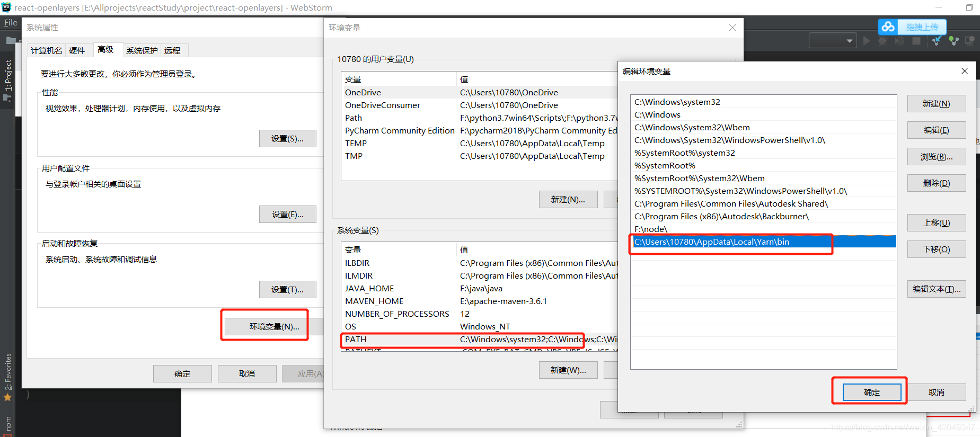This screenshot has height=437, width=980.
Task: Select the C:\Windows\System32\Wbem entry
Action: 763,127
